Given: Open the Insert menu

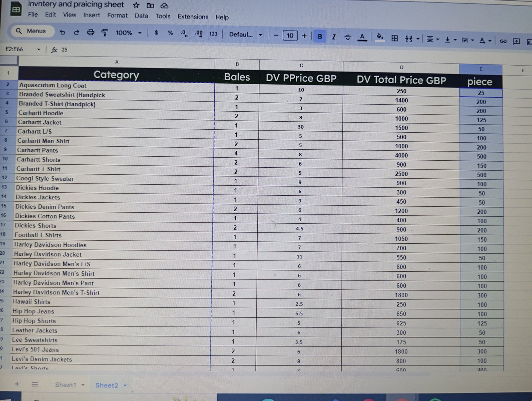Looking at the screenshot, I should click(x=92, y=15).
